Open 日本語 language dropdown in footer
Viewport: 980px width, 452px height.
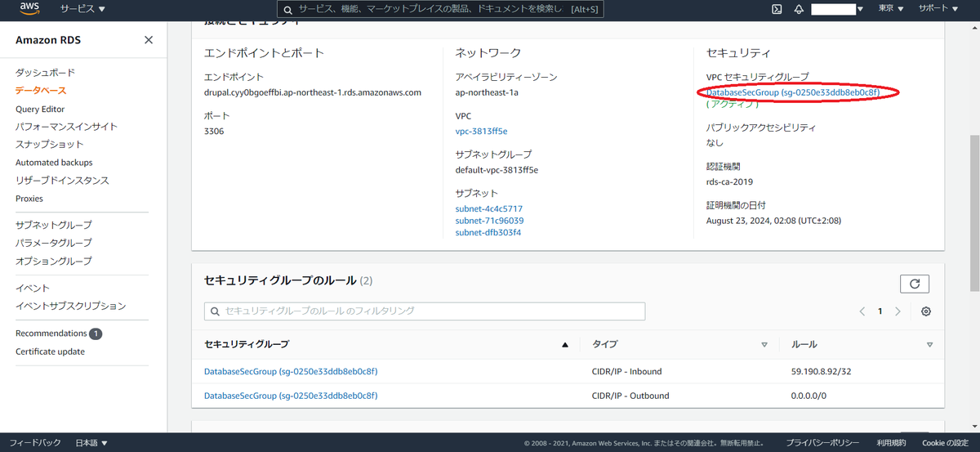click(91, 442)
